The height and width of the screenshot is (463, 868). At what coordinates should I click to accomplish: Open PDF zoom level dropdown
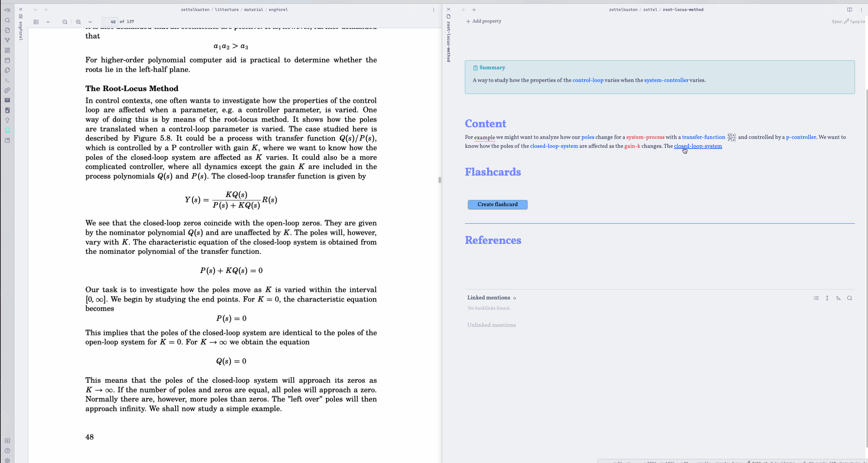point(90,22)
